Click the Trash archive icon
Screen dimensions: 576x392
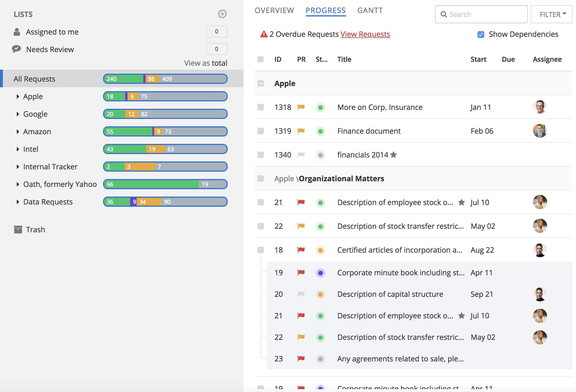pyautogui.click(x=18, y=229)
